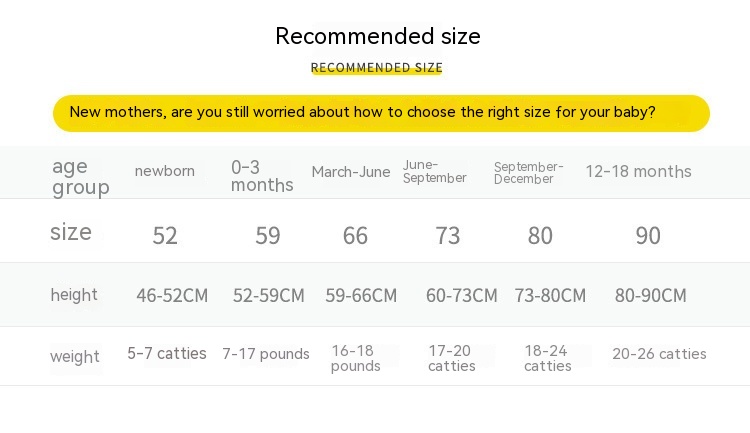Click the "20-26 catties" weight cell
Image resolution: width=750 pixels, height=433 pixels.
coord(659,354)
